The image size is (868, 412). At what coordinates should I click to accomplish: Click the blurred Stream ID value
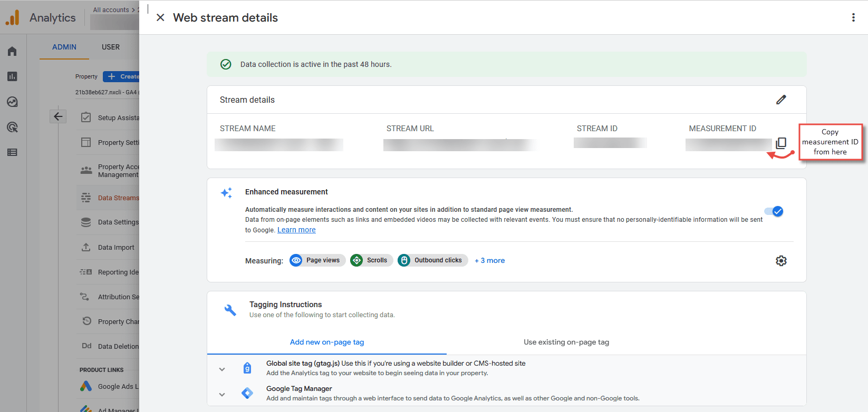click(x=610, y=143)
